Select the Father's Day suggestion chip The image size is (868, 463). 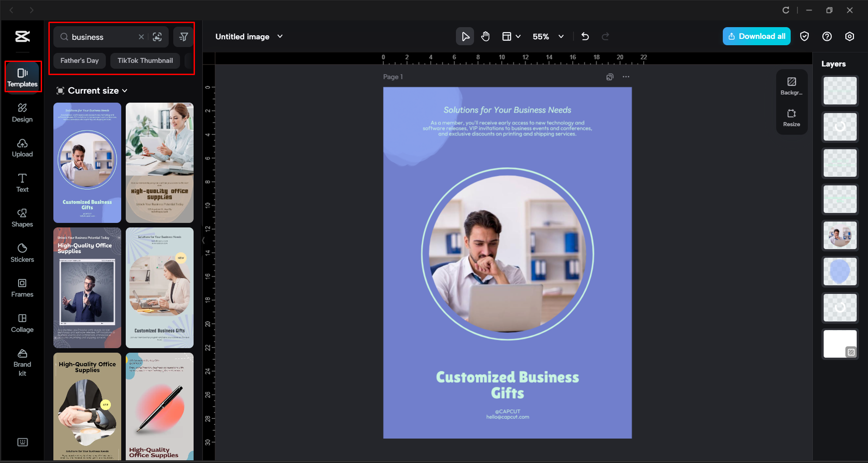80,61
